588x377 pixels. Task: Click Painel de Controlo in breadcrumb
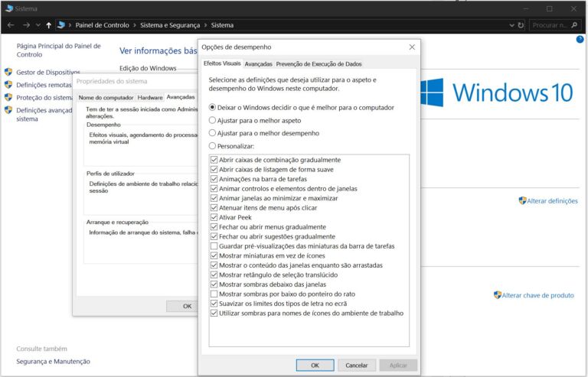102,25
